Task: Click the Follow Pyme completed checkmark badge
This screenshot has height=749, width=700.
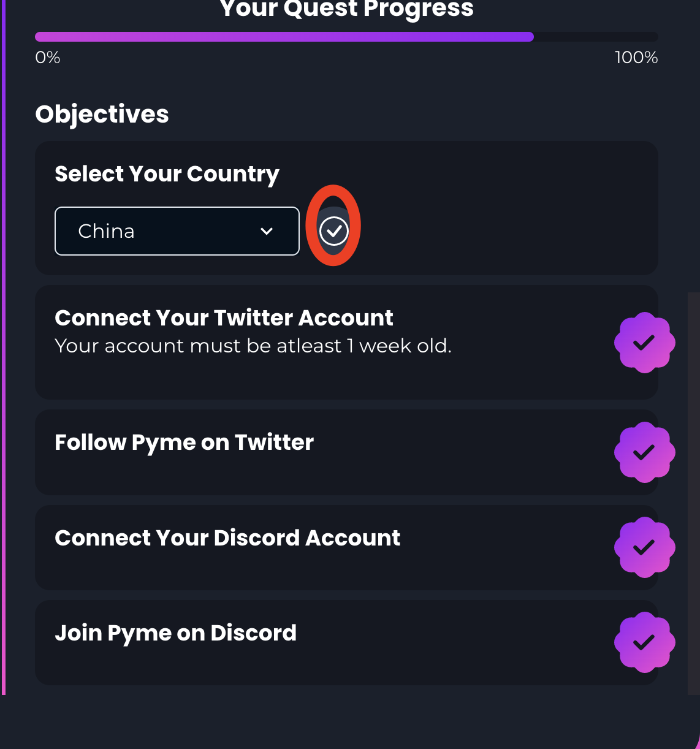Action: pos(644,452)
